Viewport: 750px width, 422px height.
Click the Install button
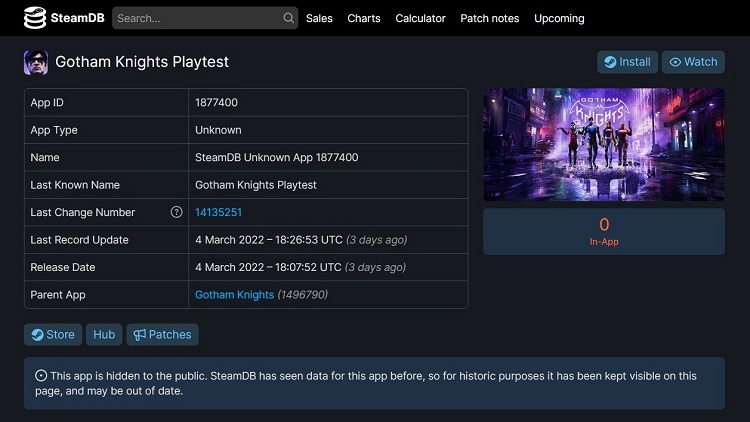pyautogui.click(x=627, y=62)
